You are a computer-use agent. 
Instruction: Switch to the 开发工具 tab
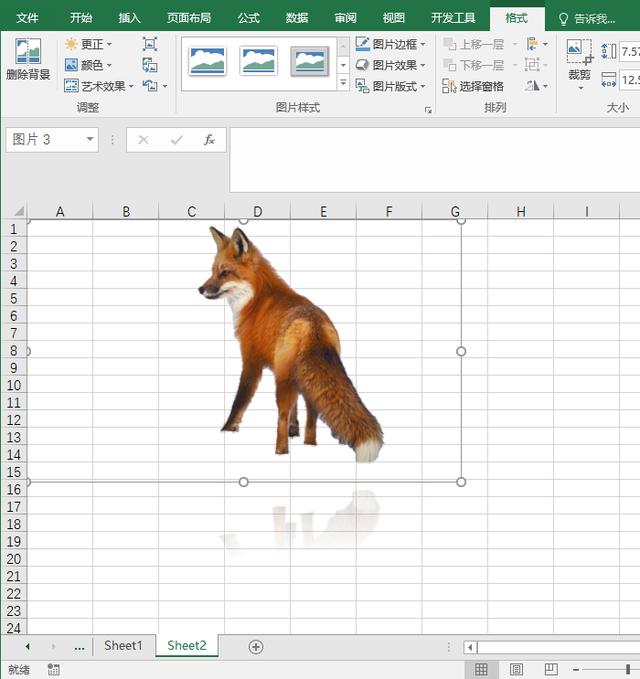[453, 18]
